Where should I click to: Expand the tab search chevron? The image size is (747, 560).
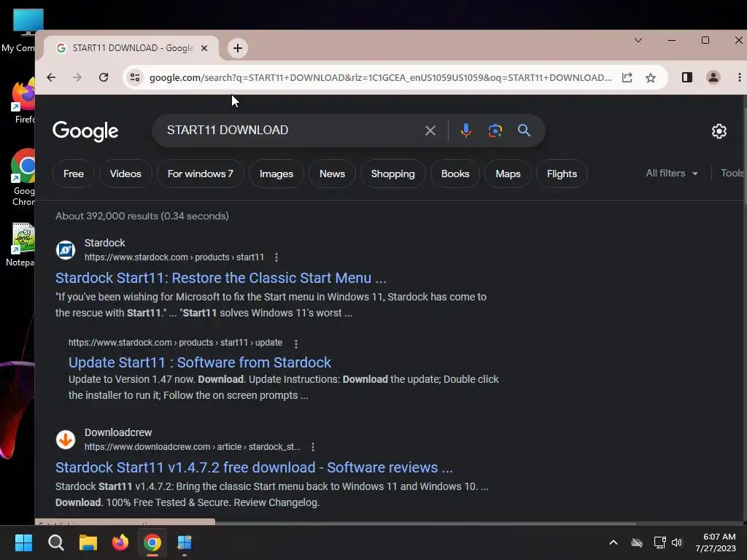(638, 41)
